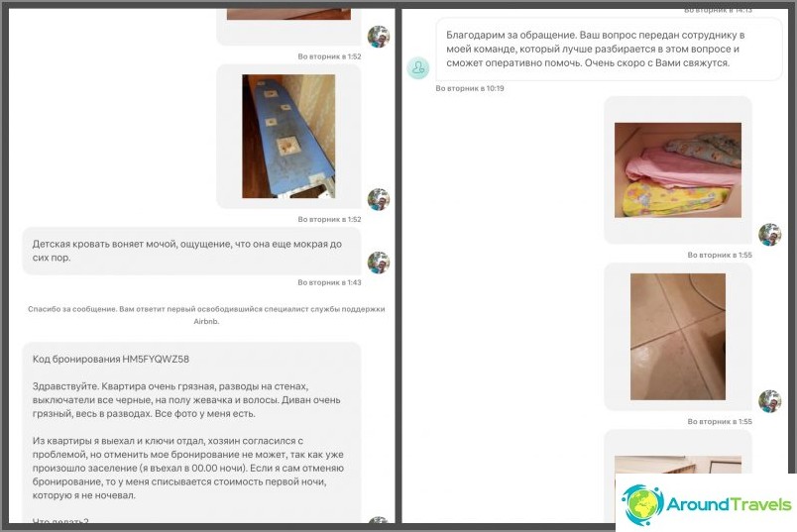Viewport: 797px width, 532px height.
Task: Select the message about the baby bed smell
Action: [x=191, y=251]
